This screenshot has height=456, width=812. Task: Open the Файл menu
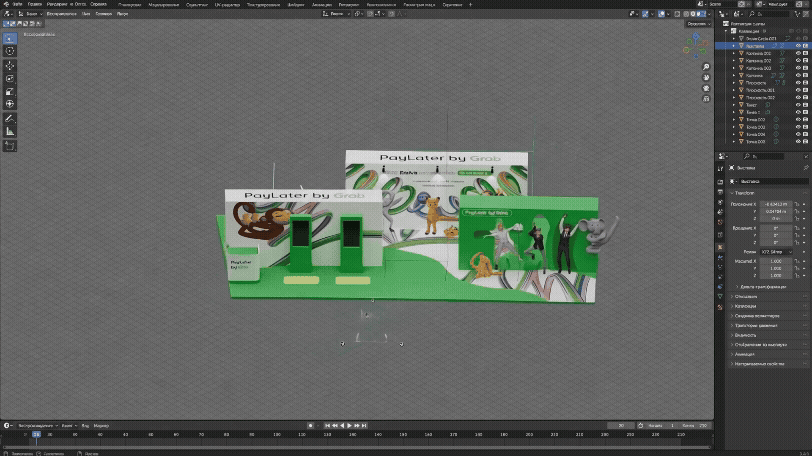tap(17, 5)
